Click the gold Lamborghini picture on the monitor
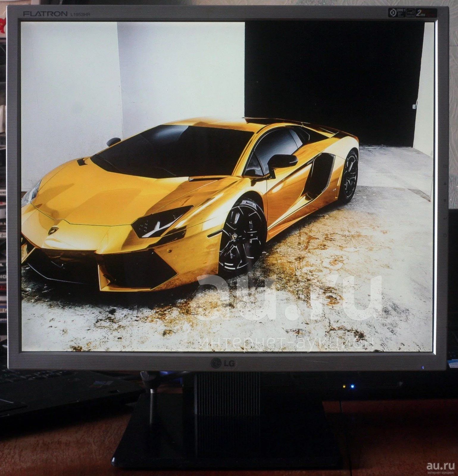The height and width of the screenshot is (476, 458). pos(227,187)
